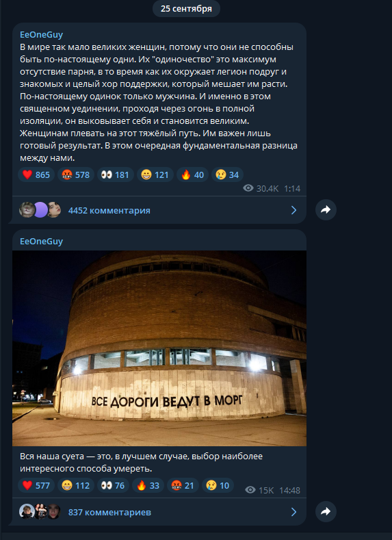Forward the morgue photo post with arrow button

(326, 511)
